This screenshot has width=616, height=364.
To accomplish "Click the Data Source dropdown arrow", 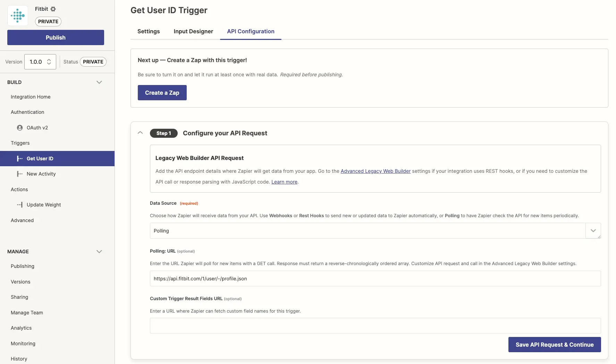I will tap(593, 231).
